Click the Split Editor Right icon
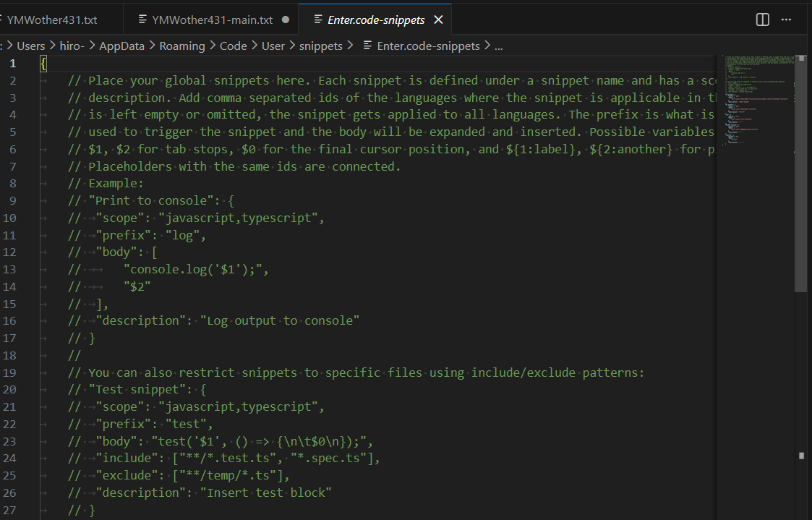The image size is (812, 520). 762,20
